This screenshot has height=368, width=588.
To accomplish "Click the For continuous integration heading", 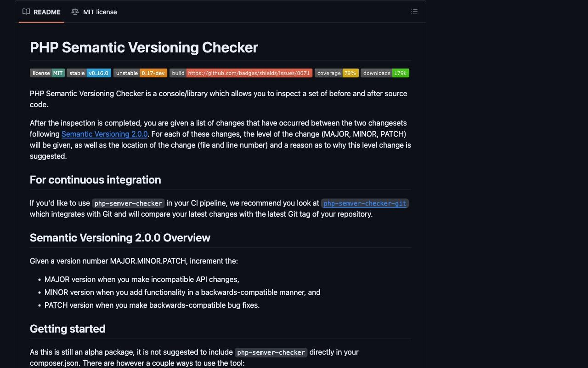I will pos(95,180).
